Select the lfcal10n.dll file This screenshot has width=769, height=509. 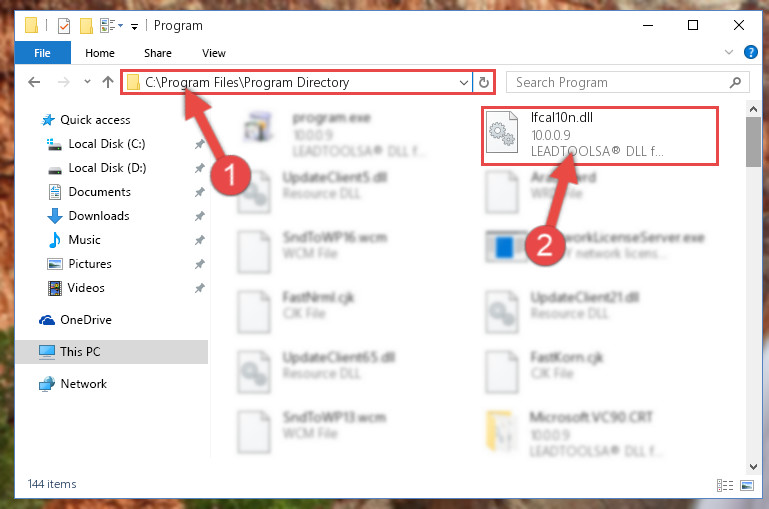(599, 135)
